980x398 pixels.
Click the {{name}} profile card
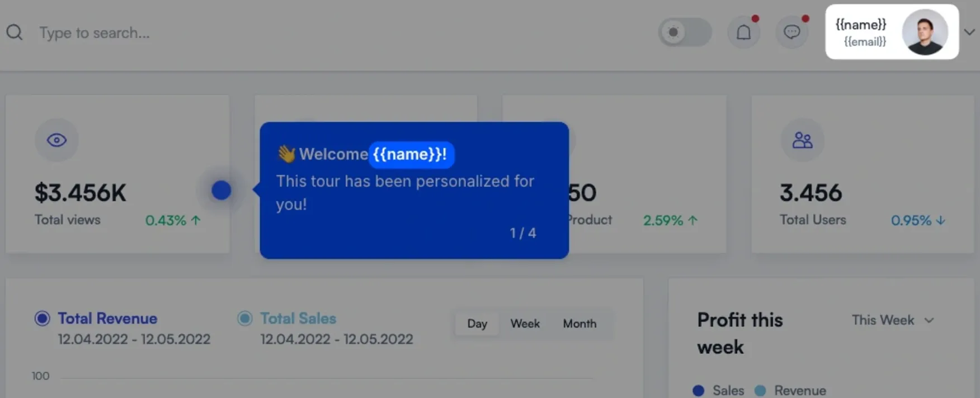(892, 32)
